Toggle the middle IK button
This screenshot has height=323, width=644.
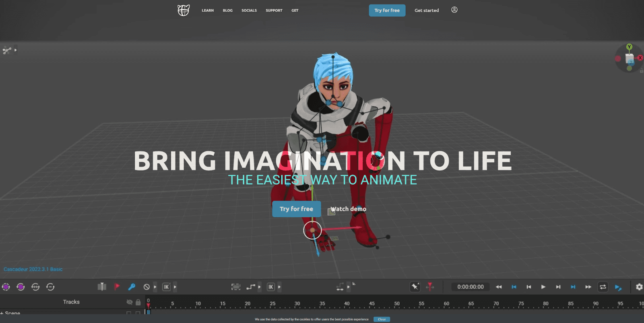pos(270,287)
